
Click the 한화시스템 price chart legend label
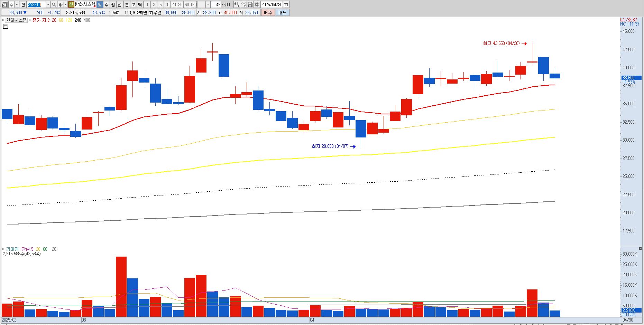click(16, 20)
